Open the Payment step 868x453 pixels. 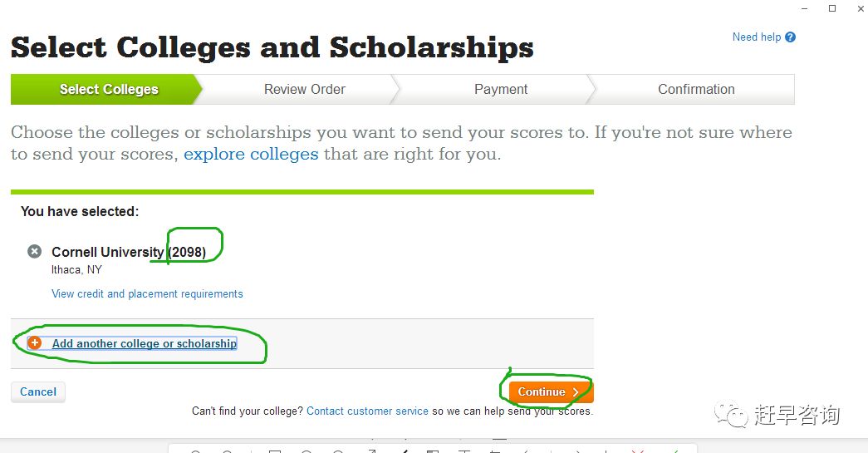tap(500, 89)
